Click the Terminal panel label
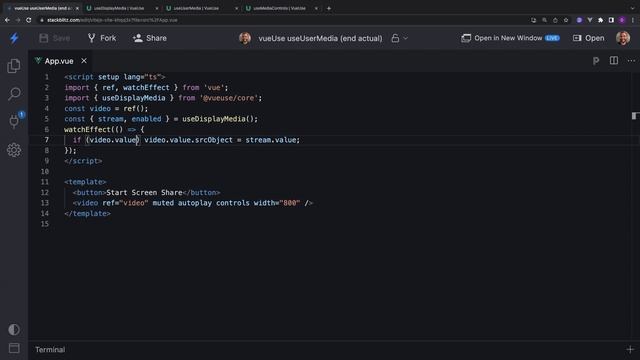This screenshot has width=640, height=360. (50, 349)
